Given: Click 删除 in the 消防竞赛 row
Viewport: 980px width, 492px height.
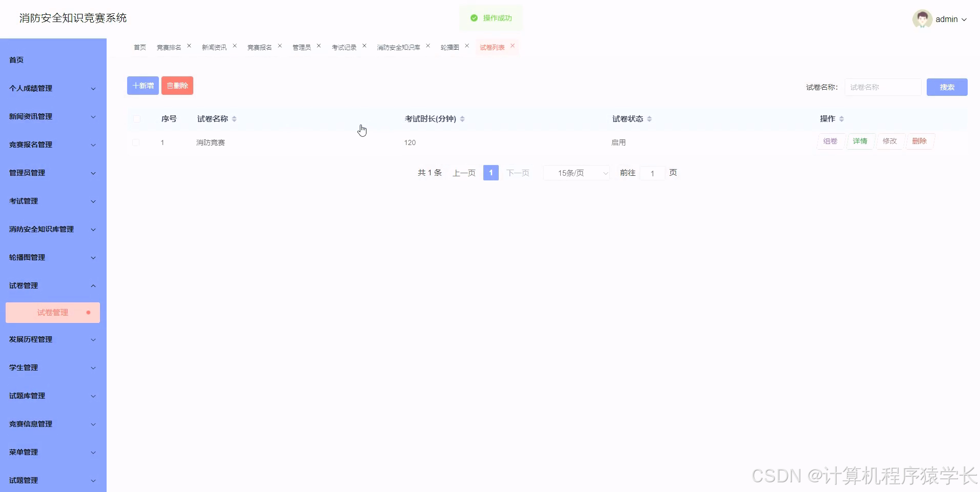Looking at the screenshot, I should pos(920,141).
